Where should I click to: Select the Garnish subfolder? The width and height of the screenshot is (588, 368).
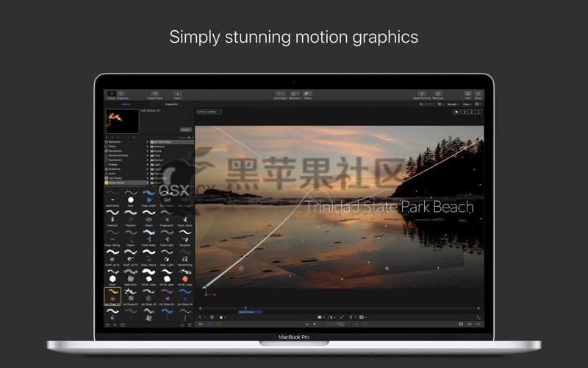(172, 160)
